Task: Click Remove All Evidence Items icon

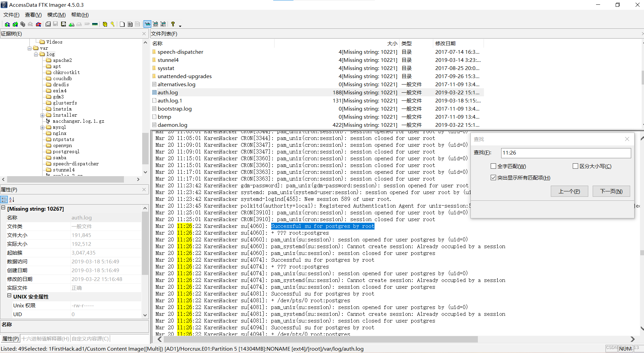Action: [x=38, y=24]
